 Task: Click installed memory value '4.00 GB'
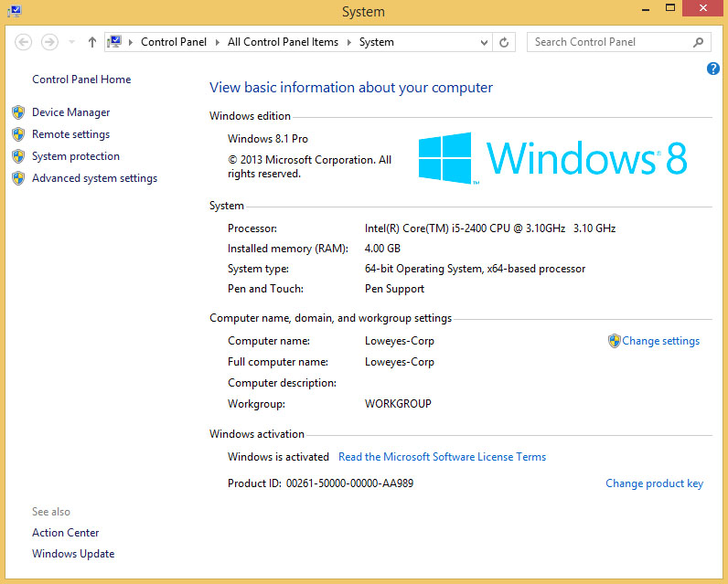[382, 249]
